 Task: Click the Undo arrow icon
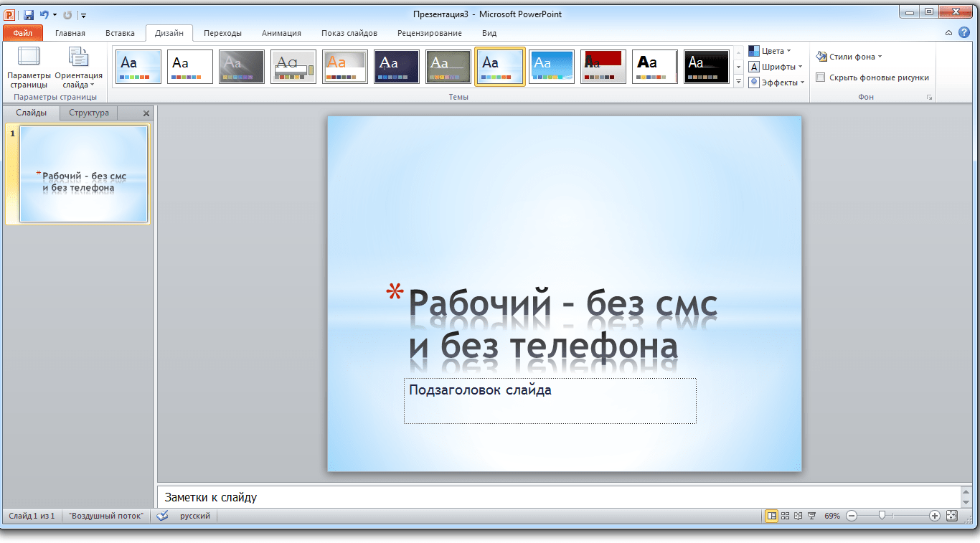pos(44,14)
